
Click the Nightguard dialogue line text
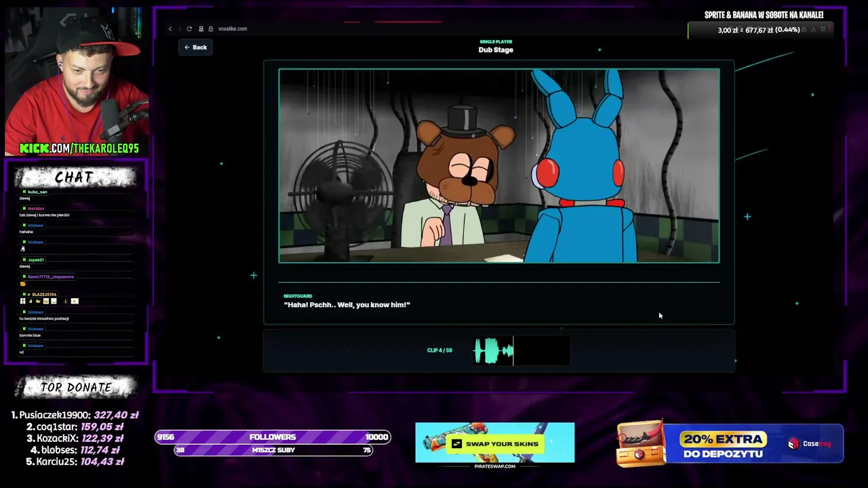coord(347,305)
